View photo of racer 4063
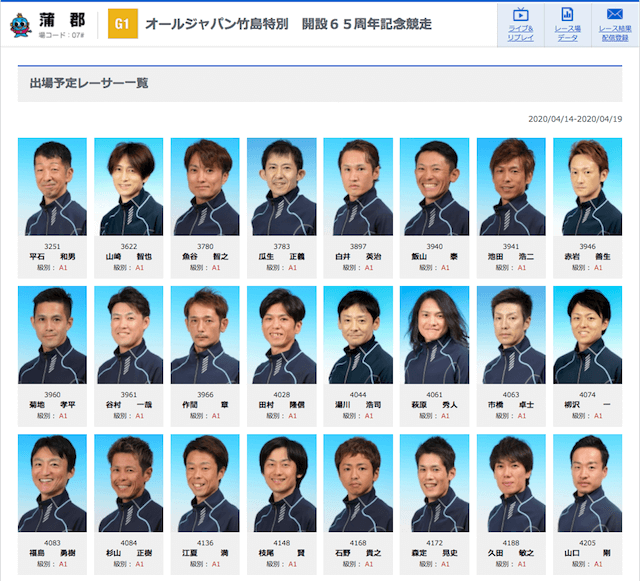The height and width of the screenshot is (581, 640). point(511,335)
